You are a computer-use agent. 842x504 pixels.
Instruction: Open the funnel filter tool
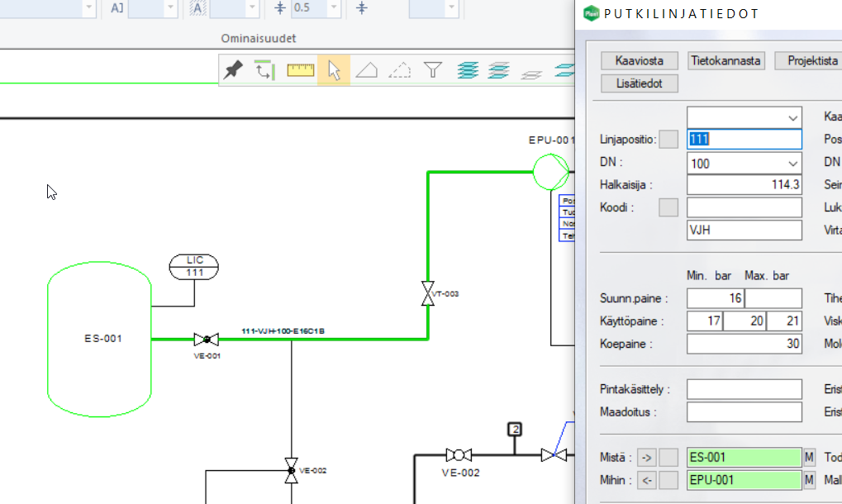[433, 70]
